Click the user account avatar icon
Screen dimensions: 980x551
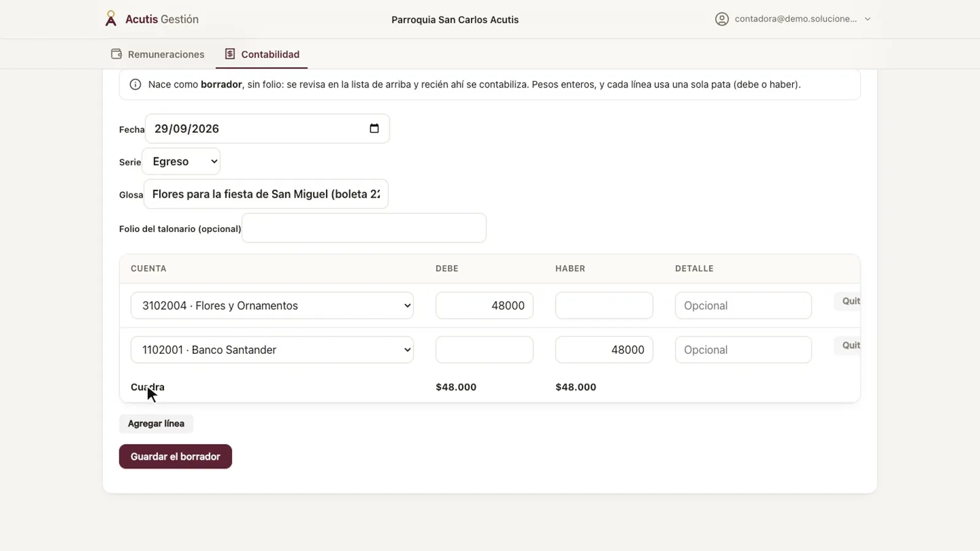pos(722,19)
